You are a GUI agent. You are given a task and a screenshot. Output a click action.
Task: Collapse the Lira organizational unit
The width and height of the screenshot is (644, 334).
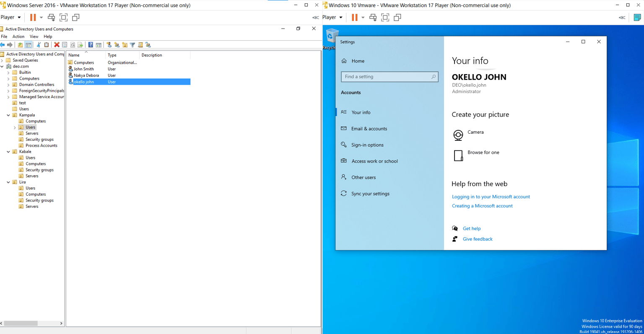pos(8,182)
